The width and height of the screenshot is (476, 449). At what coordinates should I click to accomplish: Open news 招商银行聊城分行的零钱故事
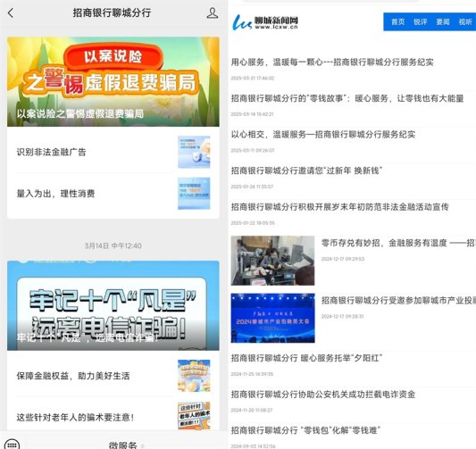click(347, 98)
